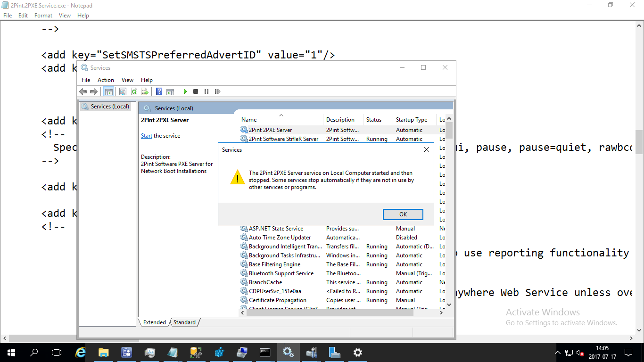The image size is (644, 362).
Task: Select ASP.NET State Service row
Action: [342, 229]
